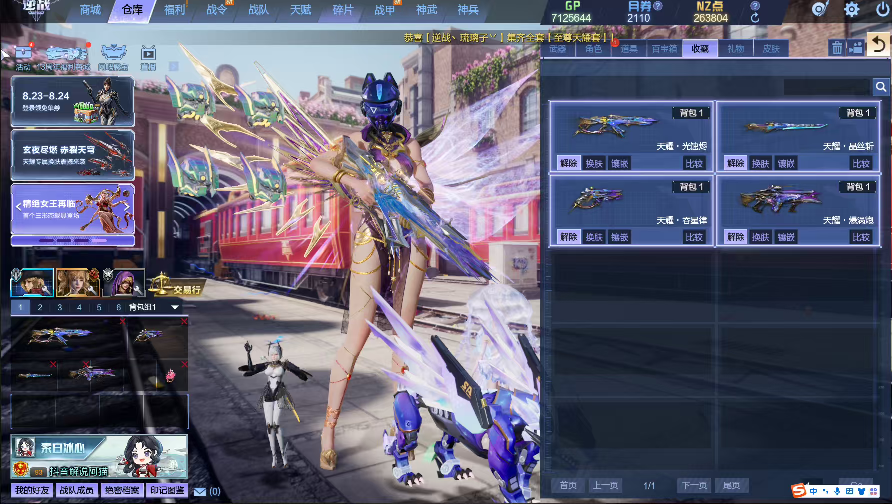
Task: Select backpack slot 3
Action: click(60, 307)
